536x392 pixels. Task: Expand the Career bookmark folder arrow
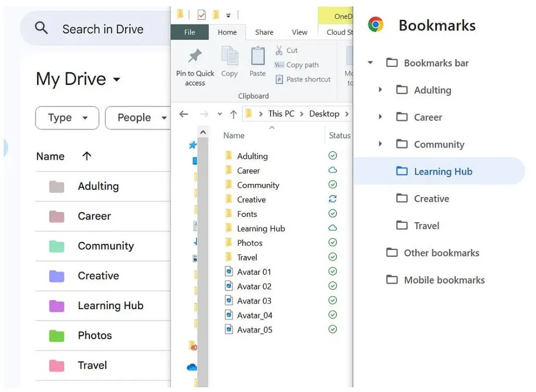coord(380,117)
